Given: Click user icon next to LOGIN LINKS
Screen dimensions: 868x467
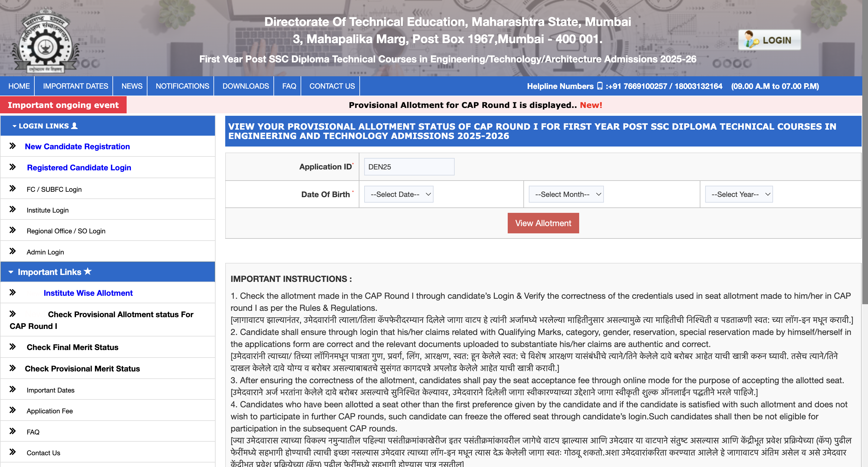Looking at the screenshot, I should (74, 126).
